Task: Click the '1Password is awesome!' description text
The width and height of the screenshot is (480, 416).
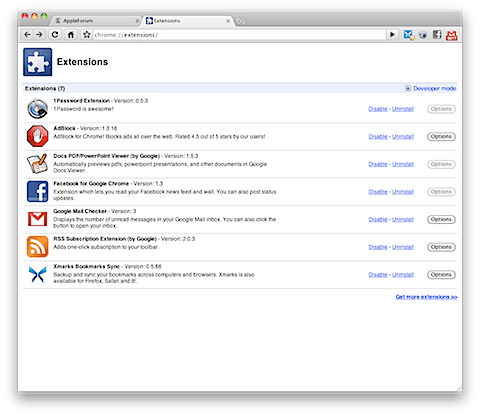Action: 83,109
